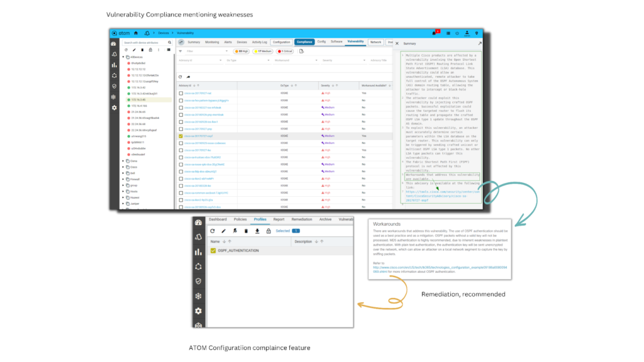Click the pencil edit icon above the device tree

[135, 50]
